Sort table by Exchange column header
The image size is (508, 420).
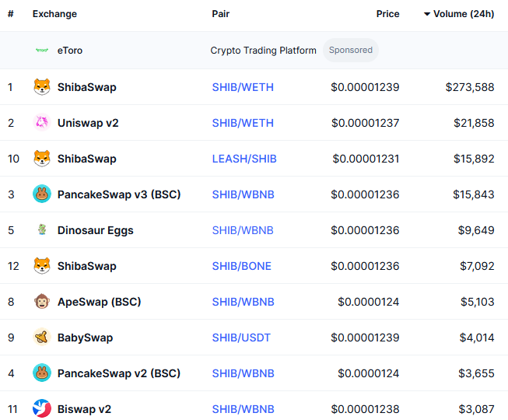coord(54,14)
